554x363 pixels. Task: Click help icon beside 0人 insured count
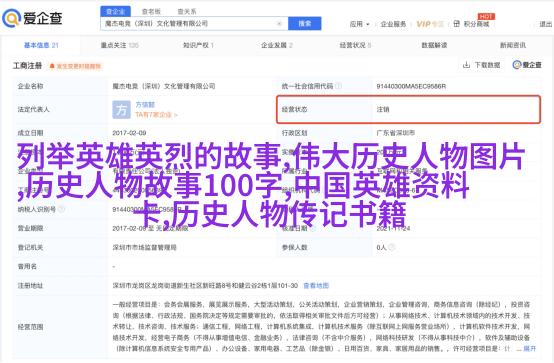point(391,247)
